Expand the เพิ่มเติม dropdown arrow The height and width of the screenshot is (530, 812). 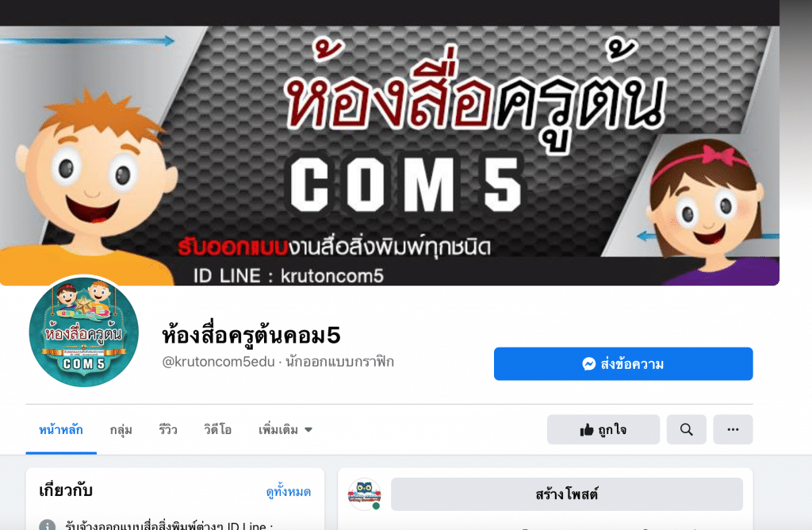(308, 429)
